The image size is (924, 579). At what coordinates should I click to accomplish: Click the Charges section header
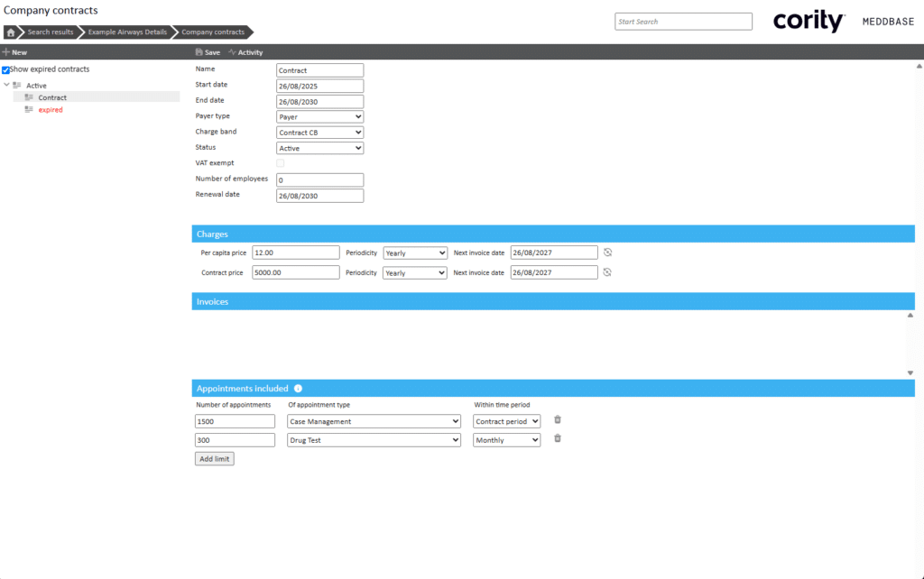coord(553,234)
